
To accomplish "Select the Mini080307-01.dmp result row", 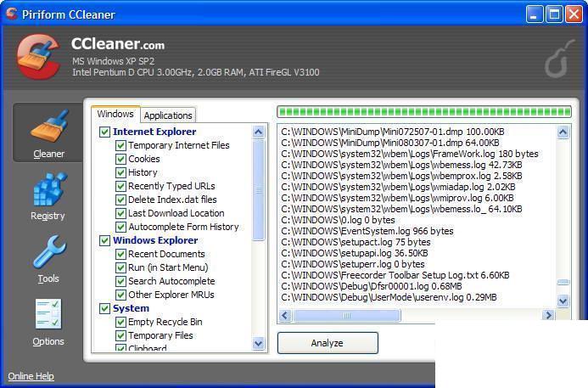I will pos(390,143).
